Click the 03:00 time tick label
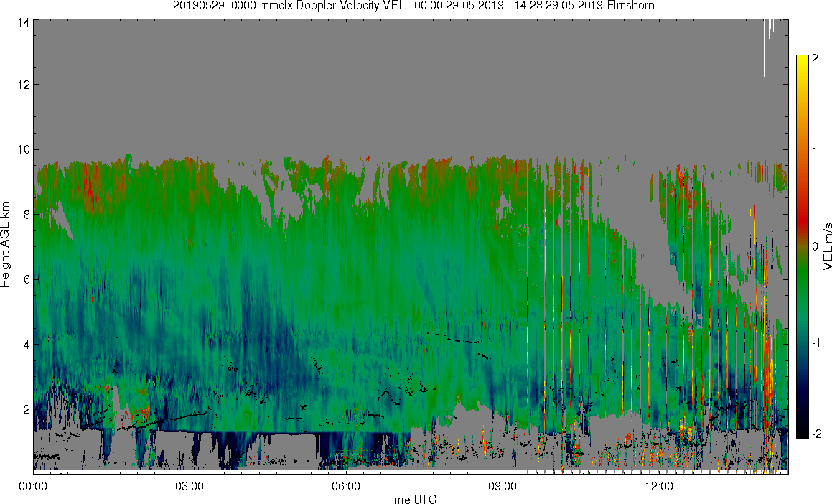This screenshot has width=832, height=504. 190,486
